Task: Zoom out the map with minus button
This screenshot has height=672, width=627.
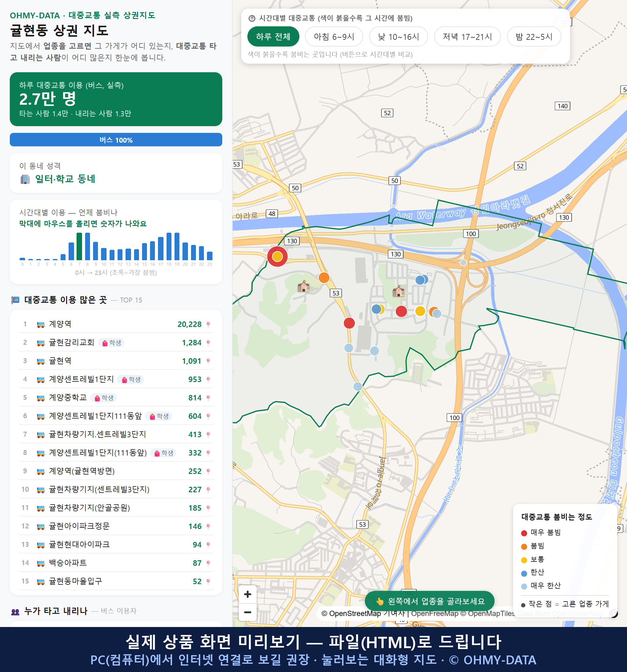Action: click(247, 612)
